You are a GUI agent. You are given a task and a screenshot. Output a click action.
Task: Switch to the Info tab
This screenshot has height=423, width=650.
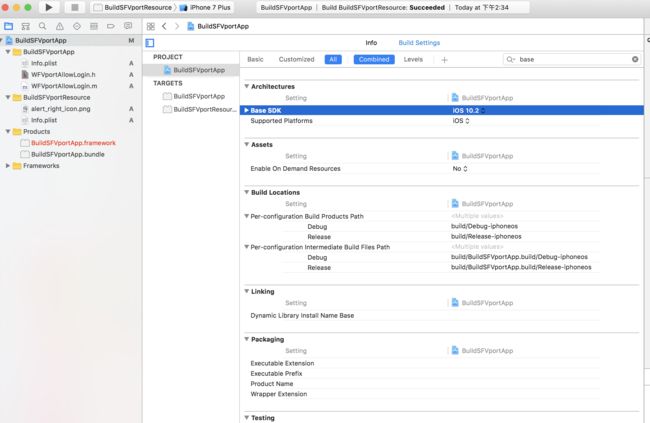(371, 42)
